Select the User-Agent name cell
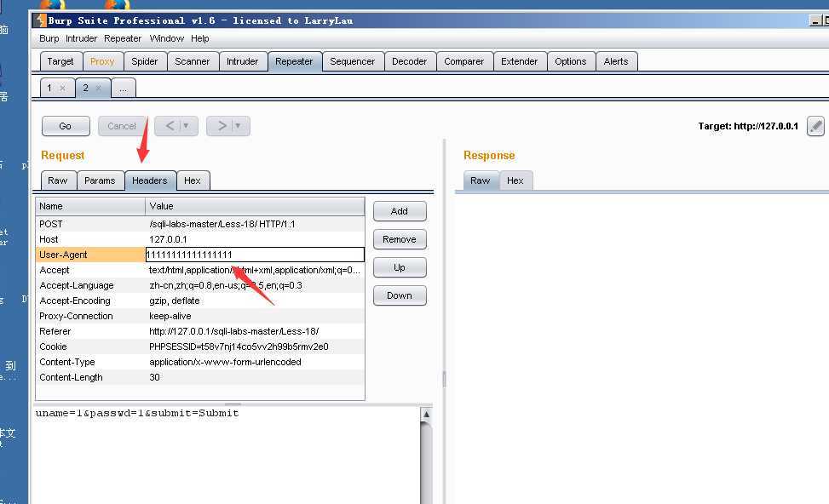The image size is (829, 504). [x=90, y=255]
